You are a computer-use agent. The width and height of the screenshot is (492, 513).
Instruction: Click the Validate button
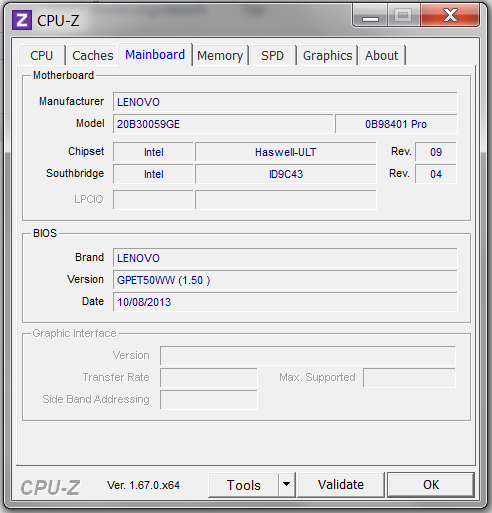(x=341, y=485)
